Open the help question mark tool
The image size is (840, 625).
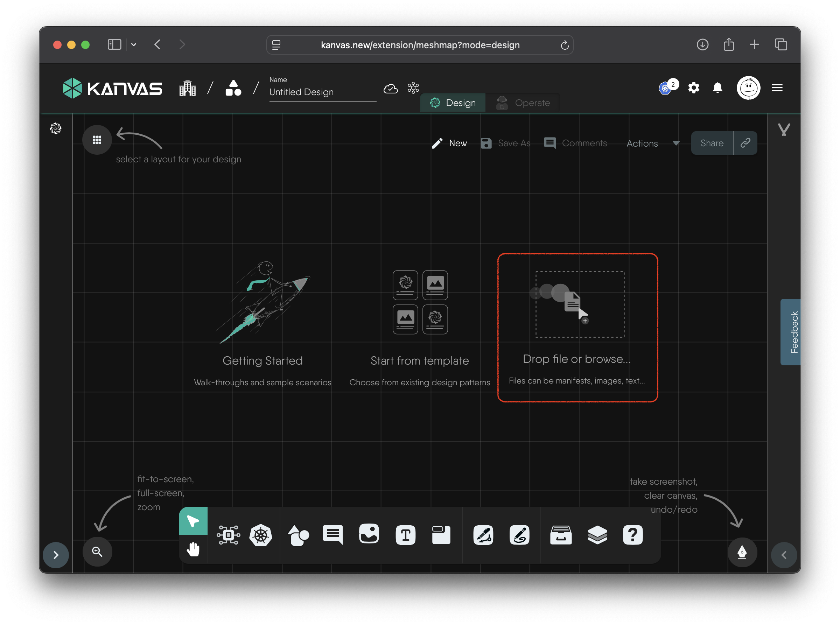coord(633,535)
